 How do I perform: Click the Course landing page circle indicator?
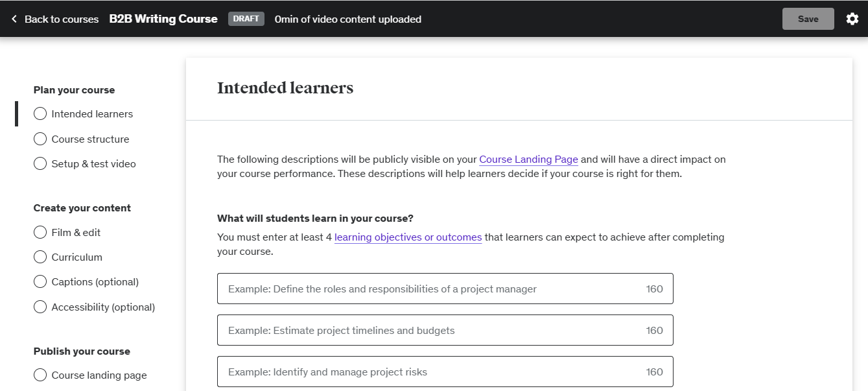click(x=40, y=375)
